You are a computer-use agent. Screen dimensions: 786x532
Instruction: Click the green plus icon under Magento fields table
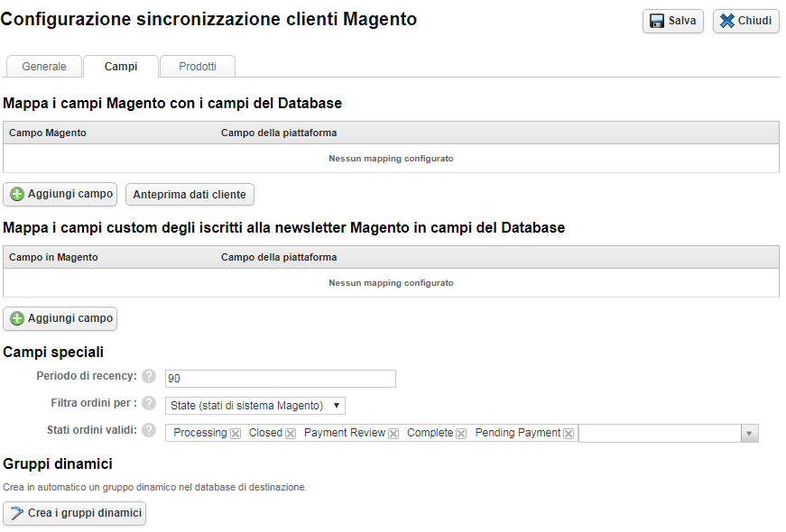tap(17, 195)
